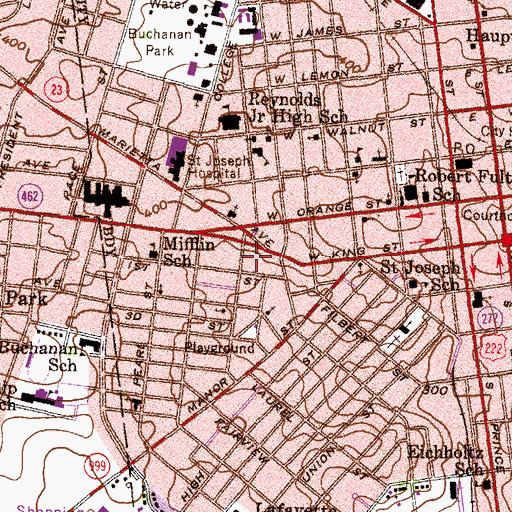Select the 'Eichholtz Sch' label
Viewport: 512px width, 512px height.
pos(446,461)
